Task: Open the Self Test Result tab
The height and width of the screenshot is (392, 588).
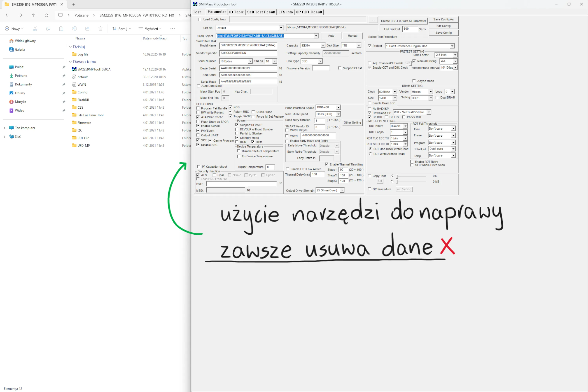Action: click(261, 12)
